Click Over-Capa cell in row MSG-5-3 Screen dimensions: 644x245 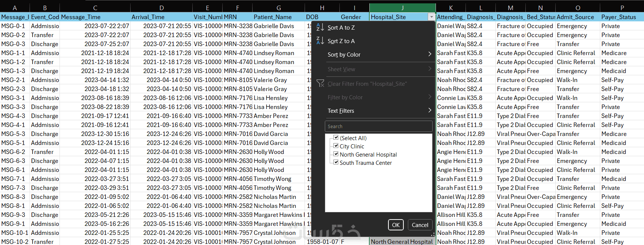[x=540, y=134]
